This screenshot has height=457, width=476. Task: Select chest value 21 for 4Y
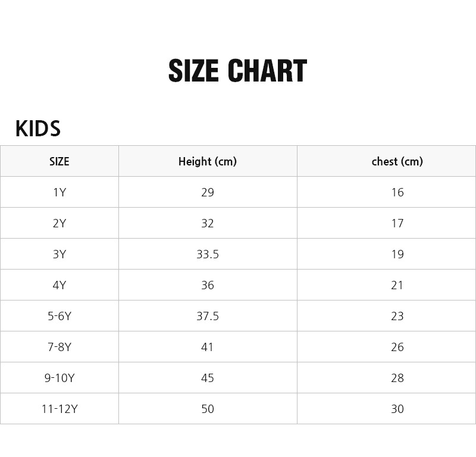(x=397, y=285)
